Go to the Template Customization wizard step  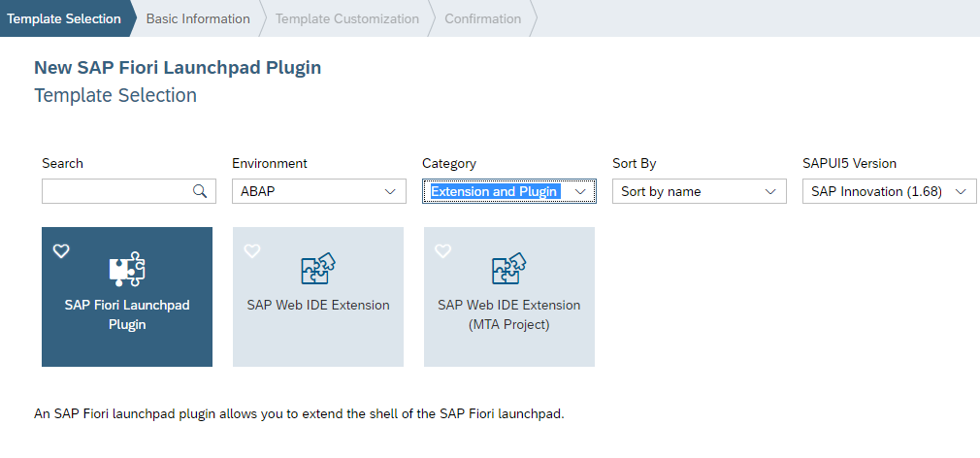pos(346,18)
